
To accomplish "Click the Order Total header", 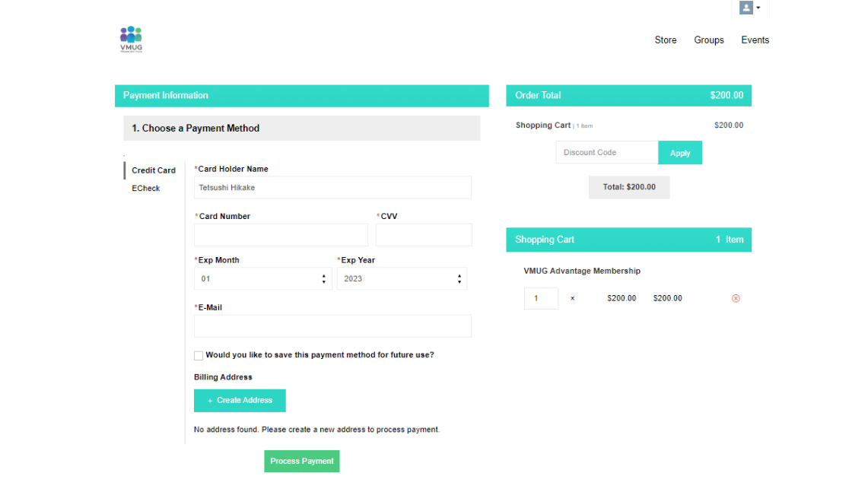I will [x=629, y=96].
